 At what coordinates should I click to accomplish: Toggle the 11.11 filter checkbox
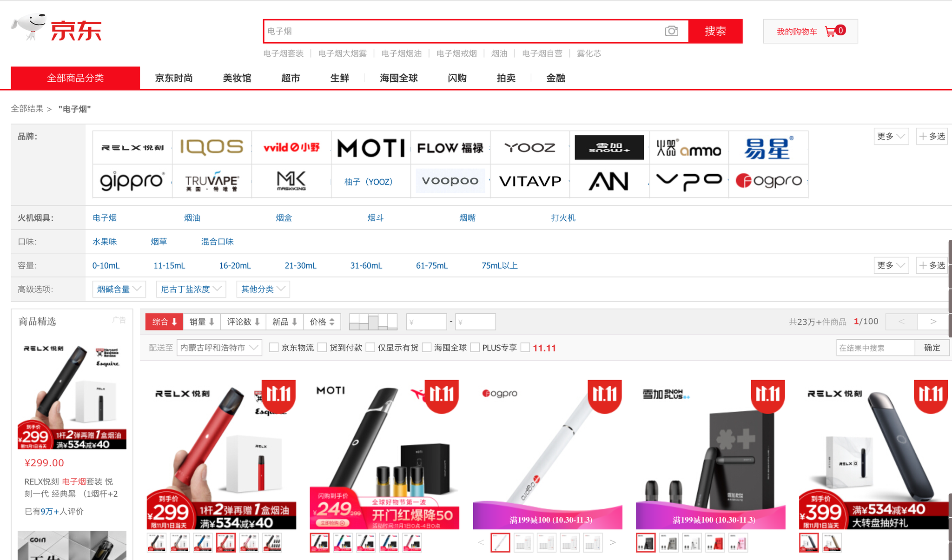coord(525,348)
